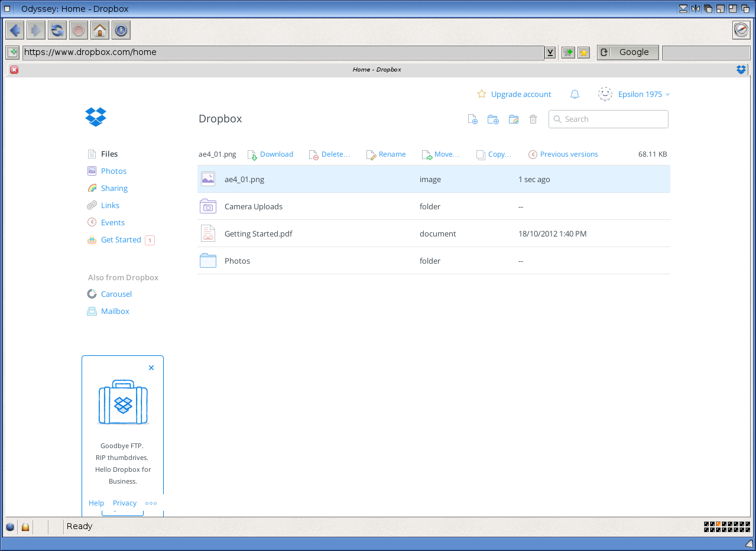This screenshot has height=551, width=756.
Task: Click the Dropbox icon at tab bar right
Action: [741, 70]
